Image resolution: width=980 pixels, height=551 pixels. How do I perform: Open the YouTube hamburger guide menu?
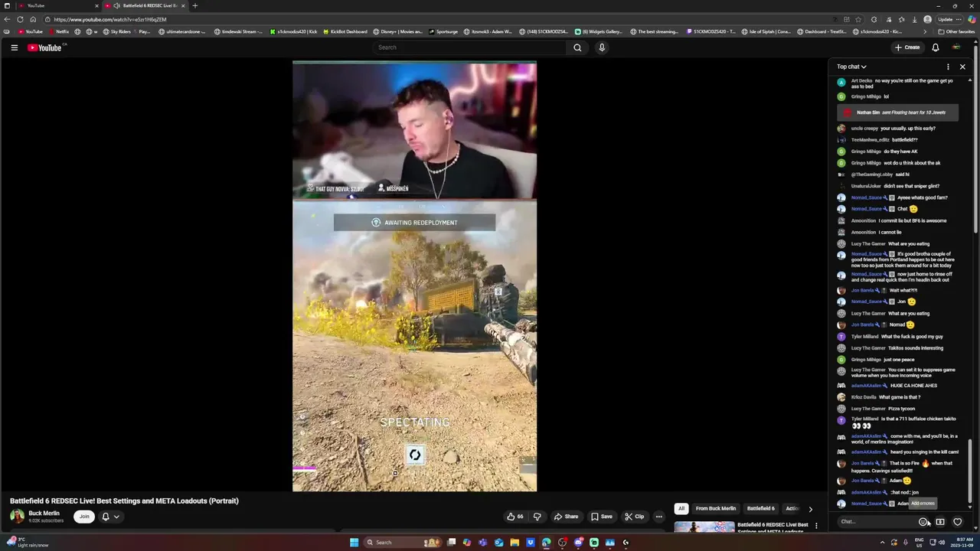pyautogui.click(x=14, y=47)
